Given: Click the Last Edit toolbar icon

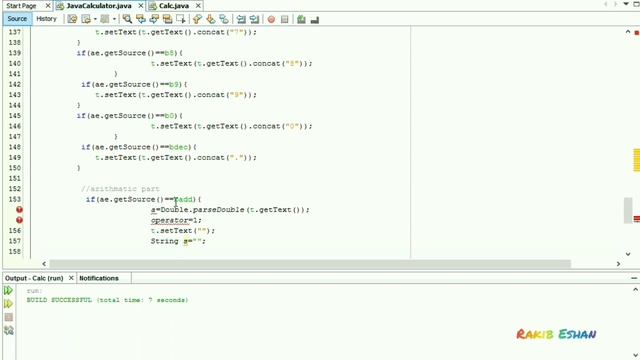Looking at the screenshot, I should 72,19.
